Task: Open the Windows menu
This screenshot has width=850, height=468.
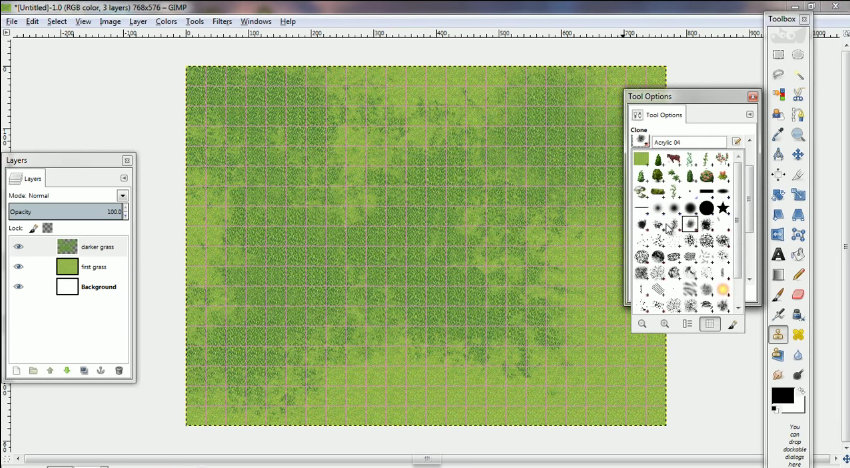Action: tap(255, 21)
